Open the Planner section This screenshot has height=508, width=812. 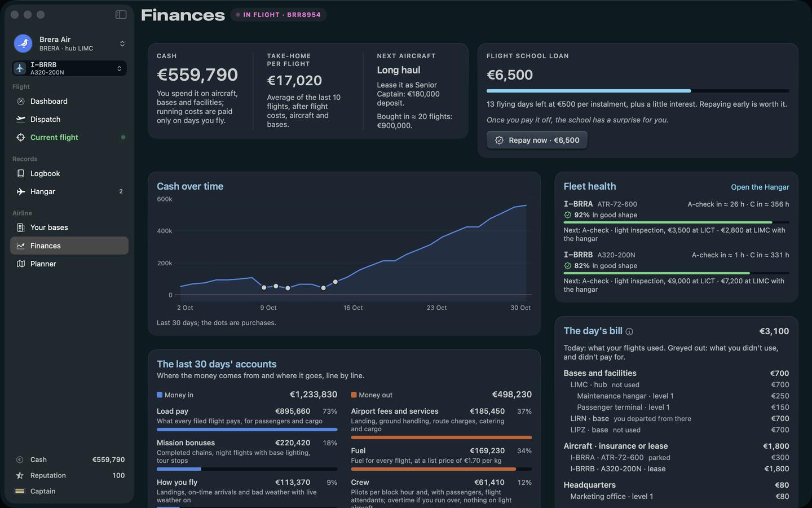click(x=69, y=264)
